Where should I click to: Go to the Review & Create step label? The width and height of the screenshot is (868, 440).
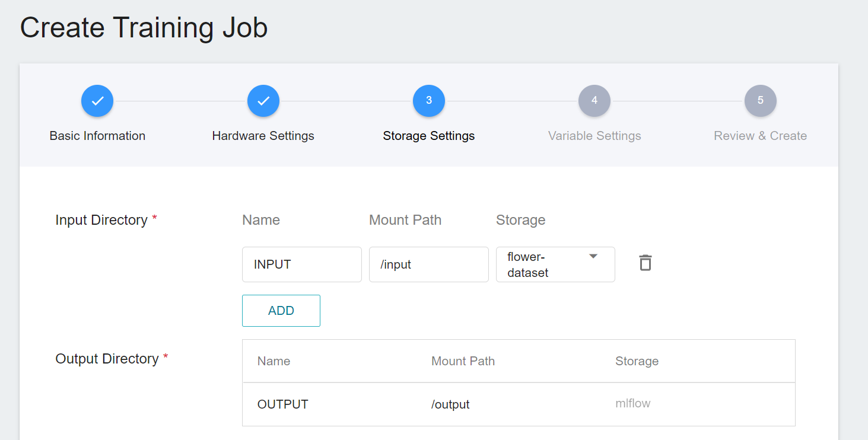761,136
